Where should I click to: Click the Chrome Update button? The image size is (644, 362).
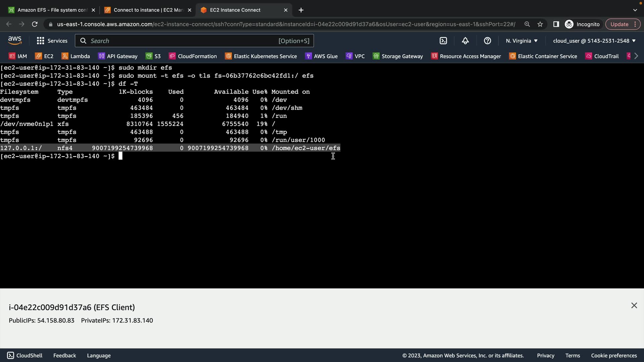[619, 24]
